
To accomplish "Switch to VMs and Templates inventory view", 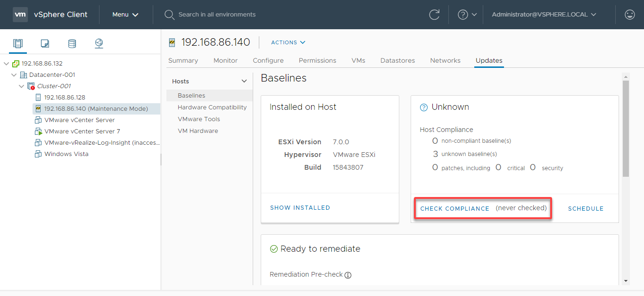I will click(45, 44).
